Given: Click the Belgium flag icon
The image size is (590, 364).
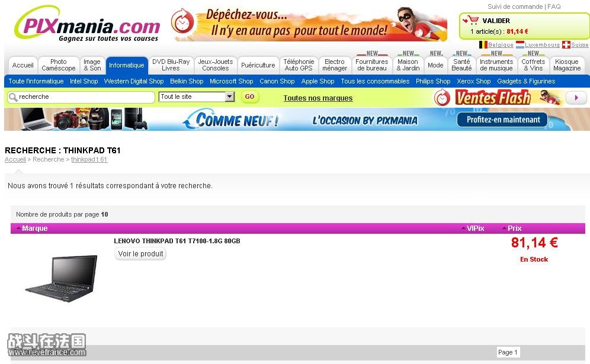Looking at the screenshot, I should pyautogui.click(x=483, y=45).
